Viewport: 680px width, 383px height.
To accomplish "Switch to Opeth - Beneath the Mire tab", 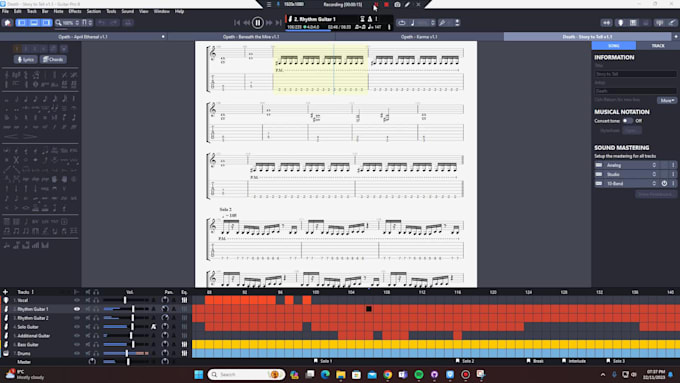I will (251, 37).
